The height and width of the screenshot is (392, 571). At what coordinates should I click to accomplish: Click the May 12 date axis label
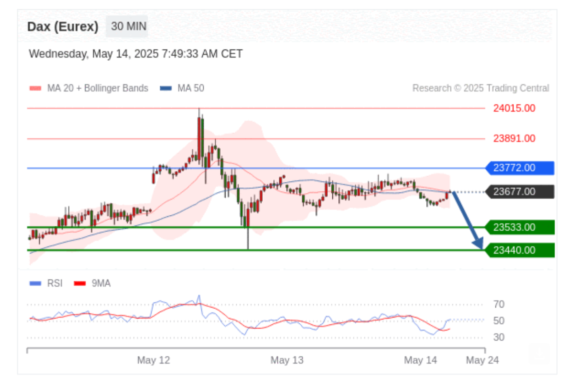tap(153, 360)
